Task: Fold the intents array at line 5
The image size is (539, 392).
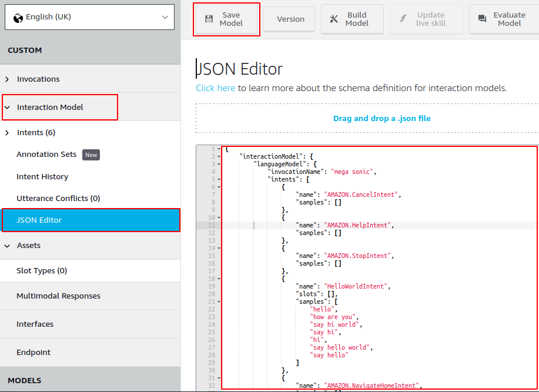Action: click(219, 179)
